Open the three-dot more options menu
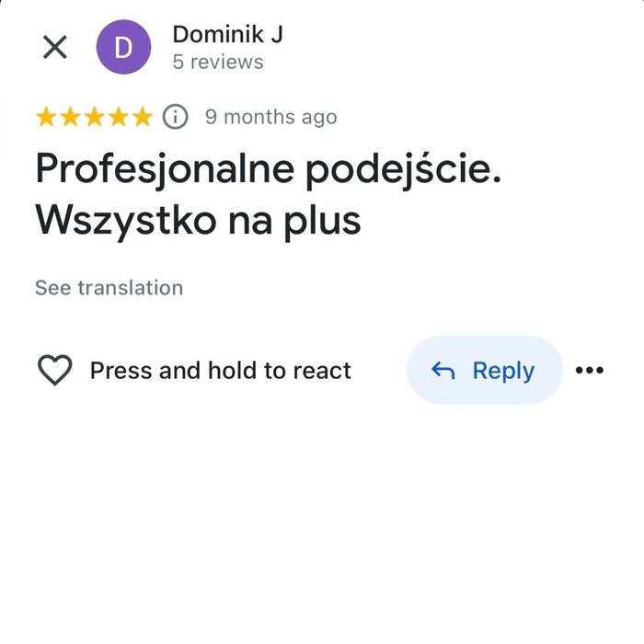 (x=589, y=371)
